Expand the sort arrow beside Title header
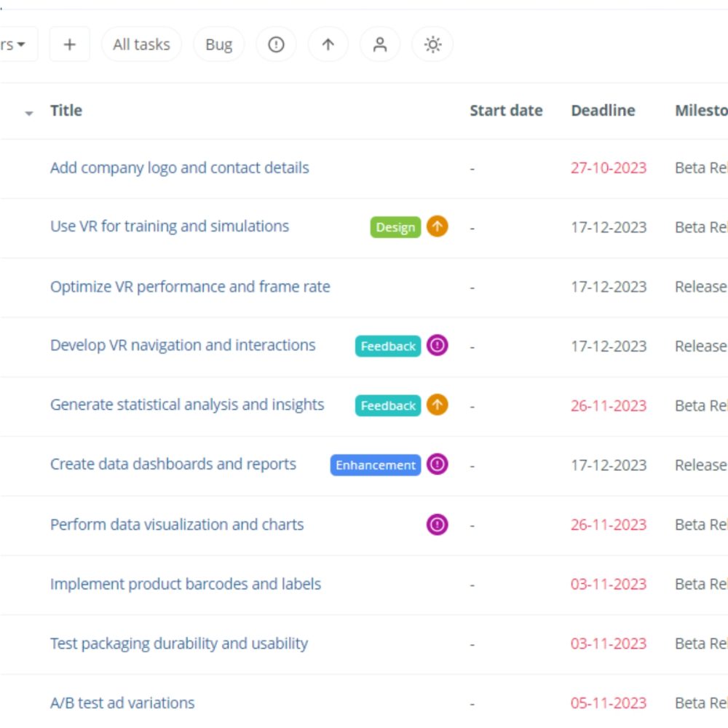Image resolution: width=728 pixels, height=728 pixels. click(29, 113)
